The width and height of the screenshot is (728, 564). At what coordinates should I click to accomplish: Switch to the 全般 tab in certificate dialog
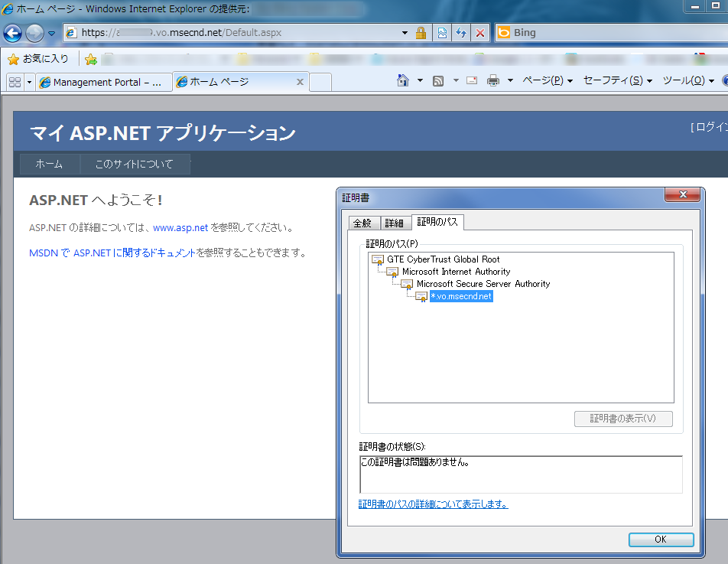362,223
